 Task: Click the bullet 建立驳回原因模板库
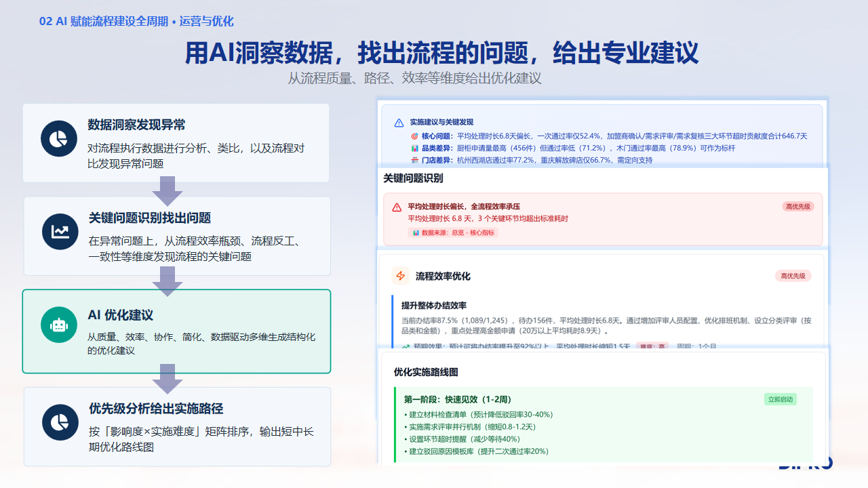476,451
